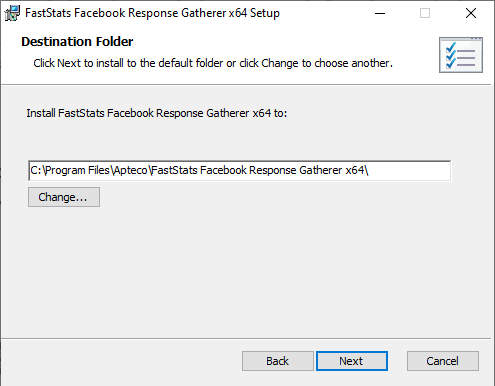Click the 'Destination Folder' heading
495x386 pixels.
pyautogui.click(x=77, y=42)
